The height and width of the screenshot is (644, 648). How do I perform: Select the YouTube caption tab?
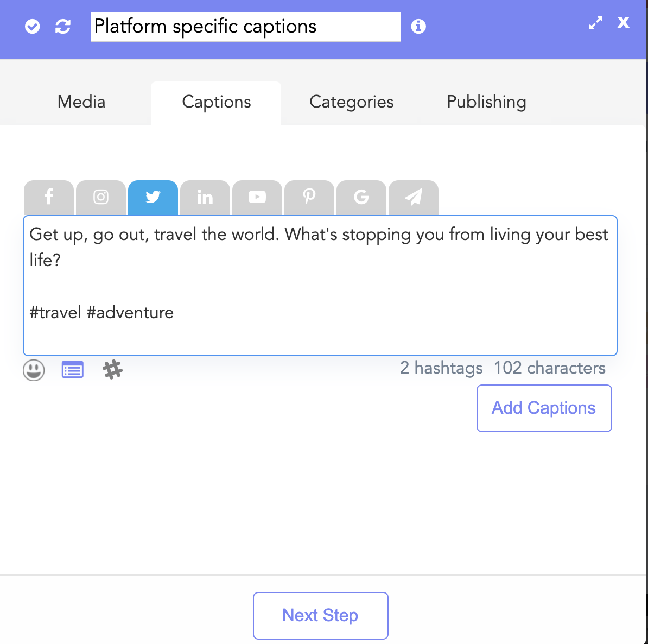click(257, 198)
